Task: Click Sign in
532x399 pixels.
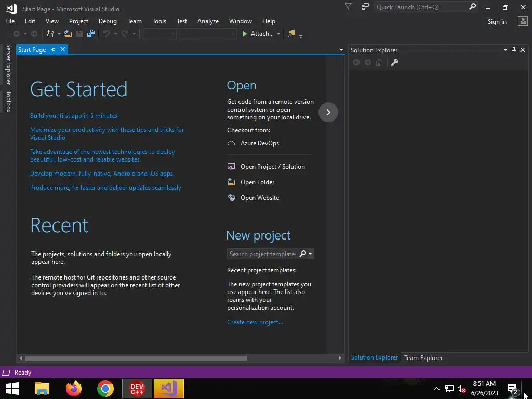Action: pos(497,22)
